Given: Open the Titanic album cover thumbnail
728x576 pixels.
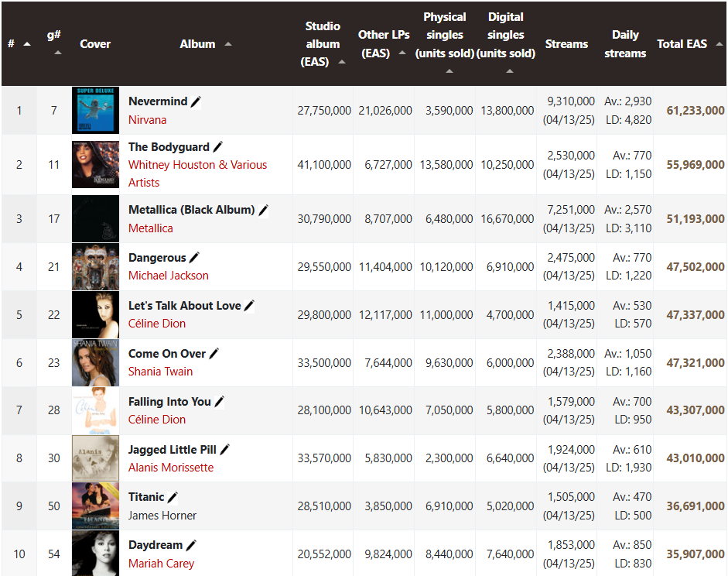Looking at the screenshot, I should [95, 506].
